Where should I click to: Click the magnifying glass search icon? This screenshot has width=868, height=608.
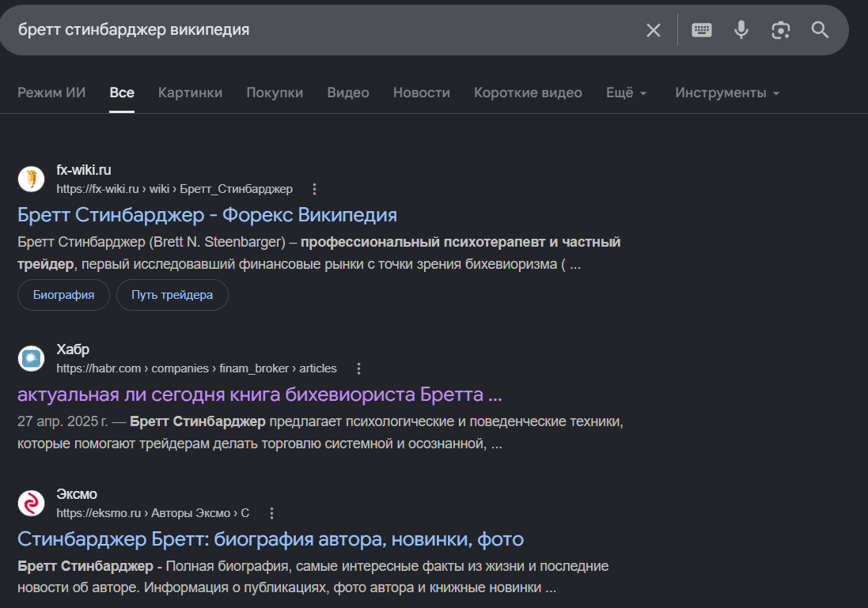[820, 29]
